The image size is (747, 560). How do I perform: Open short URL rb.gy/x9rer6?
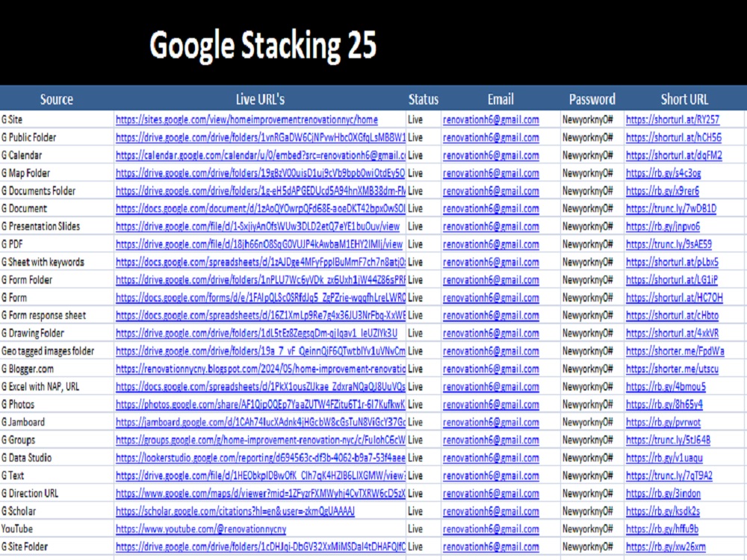coord(663,191)
